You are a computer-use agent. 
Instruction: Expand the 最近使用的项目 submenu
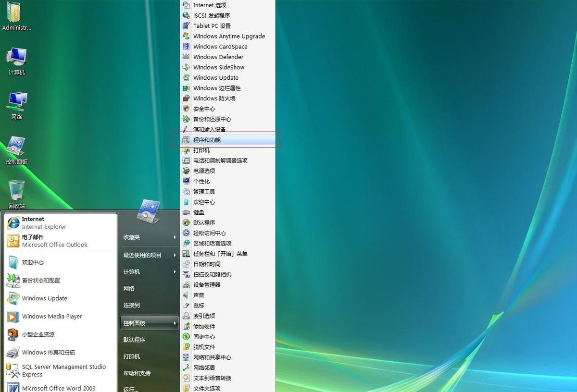[x=149, y=255]
